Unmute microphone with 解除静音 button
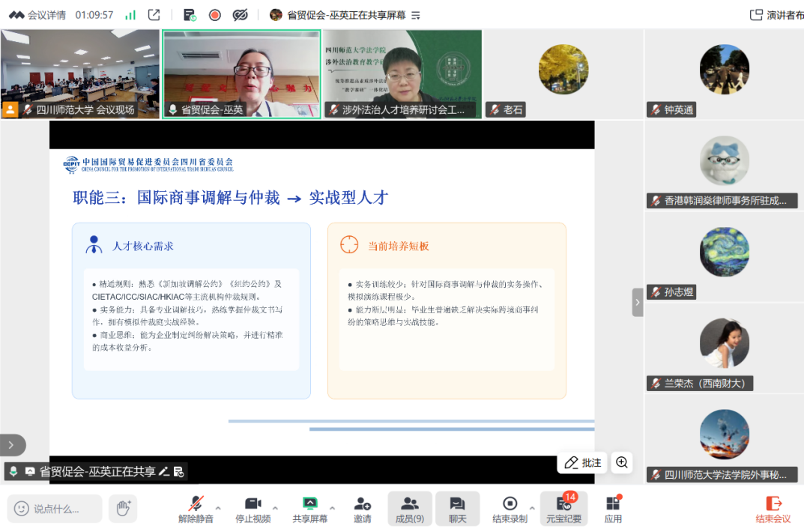The width and height of the screenshot is (804, 532). click(x=196, y=509)
